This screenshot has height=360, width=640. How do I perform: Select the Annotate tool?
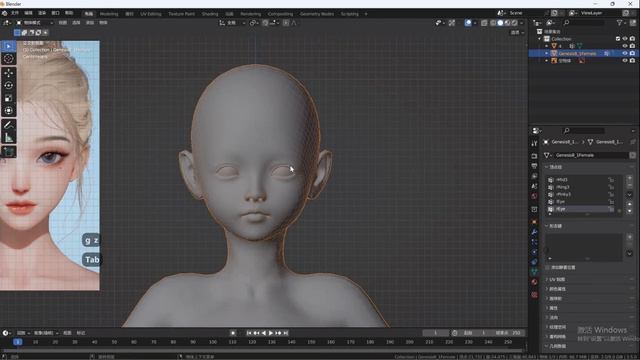coord(9,125)
